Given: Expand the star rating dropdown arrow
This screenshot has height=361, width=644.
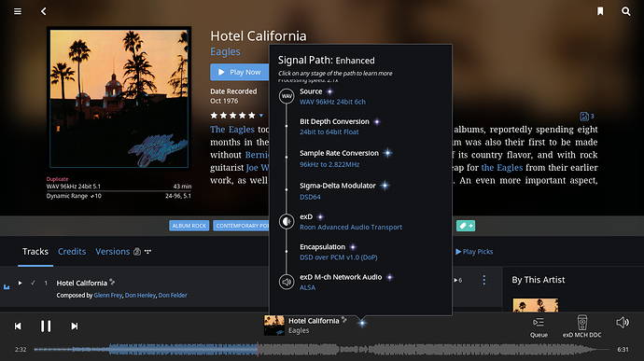Looking at the screenshot, I should pyautogui.click(x=261, y=116).
